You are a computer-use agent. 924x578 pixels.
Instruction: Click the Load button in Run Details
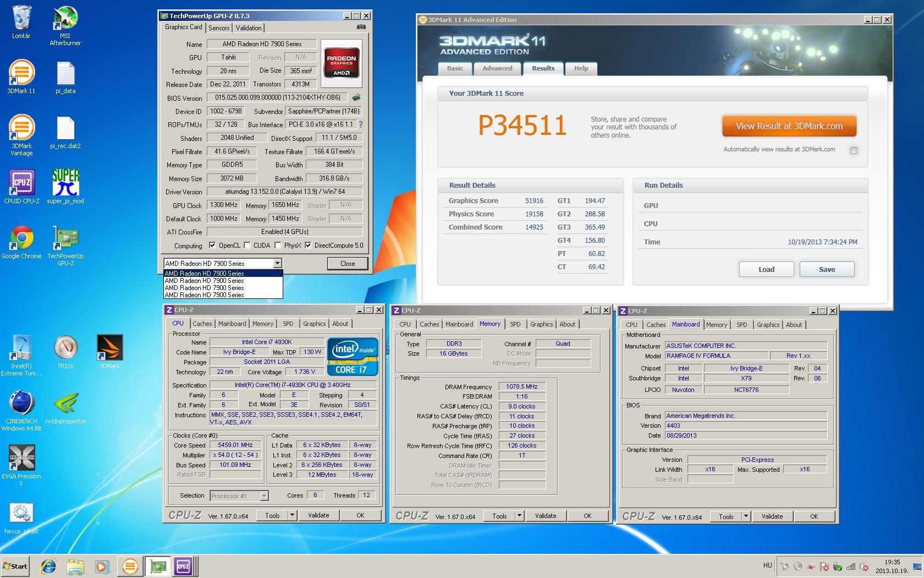(766, 269)
